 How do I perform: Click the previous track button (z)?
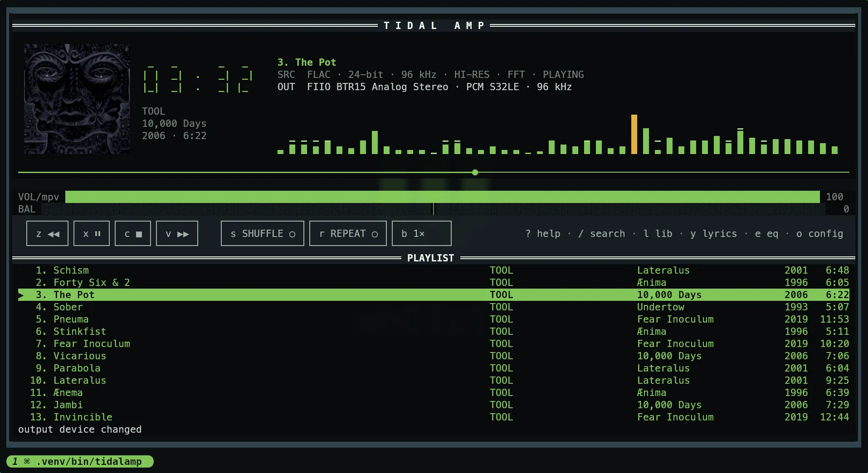47,233
